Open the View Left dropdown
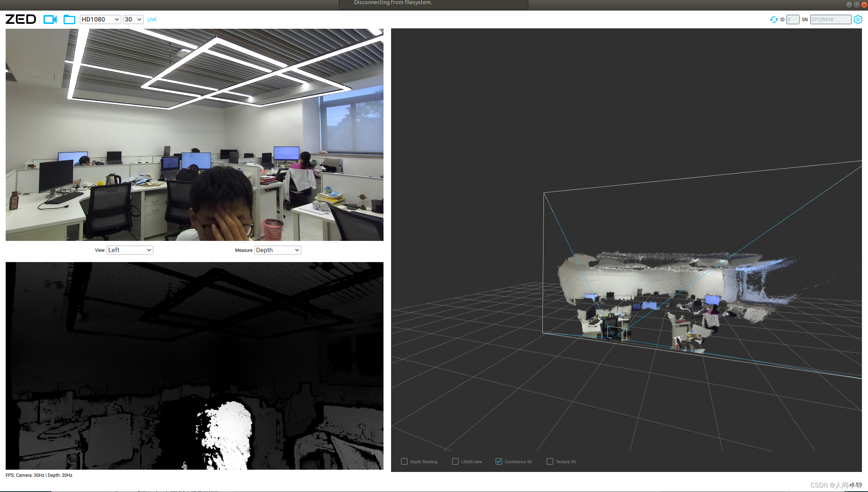868x492 pixels. (130, 250)
